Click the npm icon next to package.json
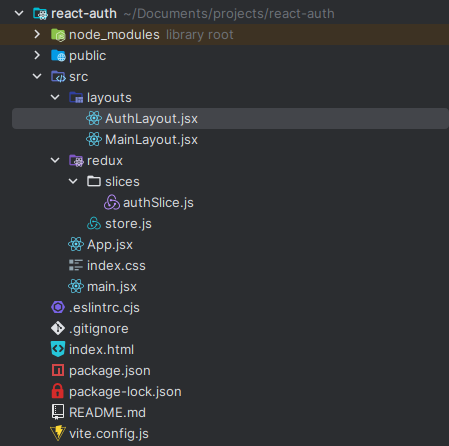Image resolution: width=449 pixels, height=446 pixels. [58, 370]
